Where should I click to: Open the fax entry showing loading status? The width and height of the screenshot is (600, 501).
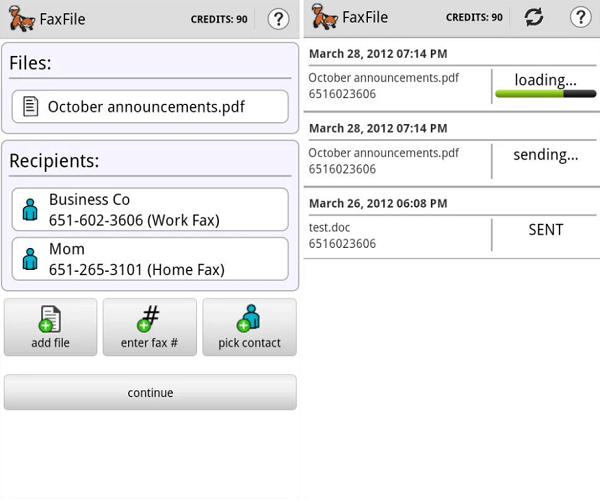(x=398, y=85)
